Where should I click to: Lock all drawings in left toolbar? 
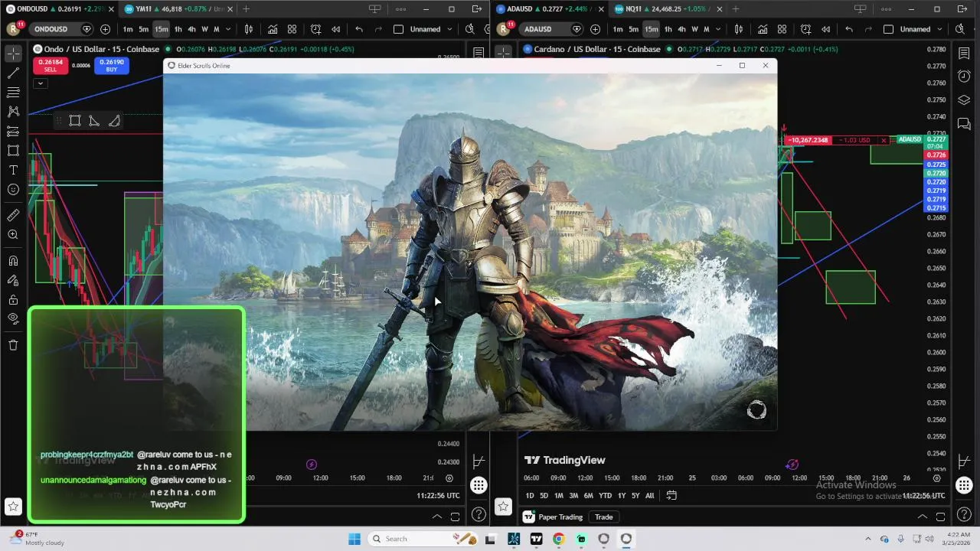(13, 300)
